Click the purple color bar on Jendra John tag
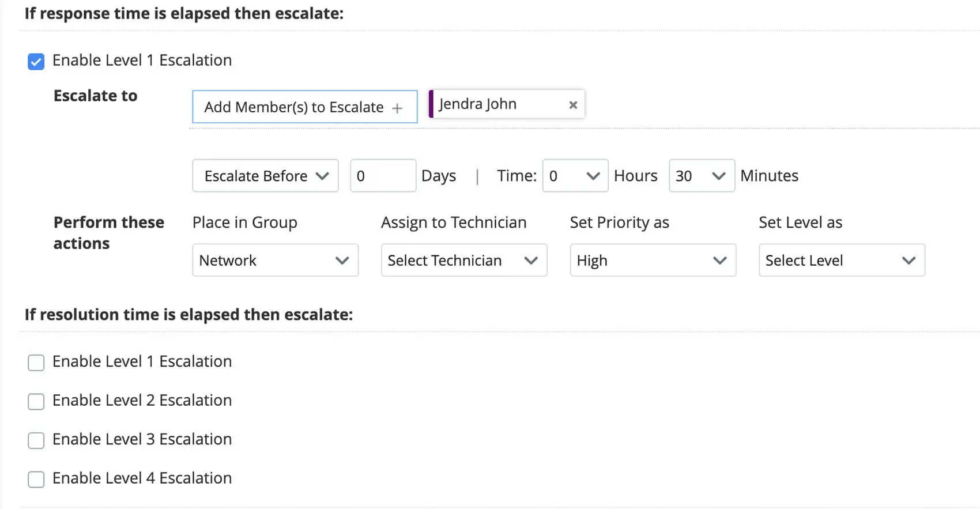 (431, 104)
